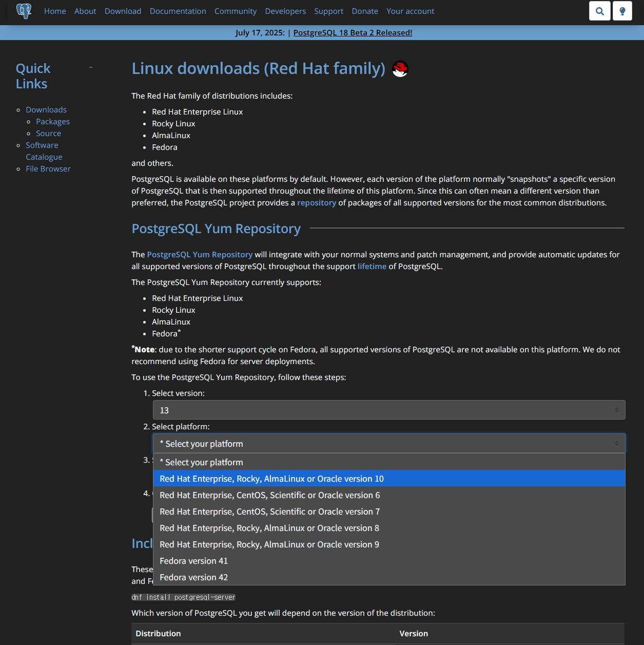Collapse the Quick Links sidebar toggle
Viewport: 644px width, 645px height.
coord(91,67)
